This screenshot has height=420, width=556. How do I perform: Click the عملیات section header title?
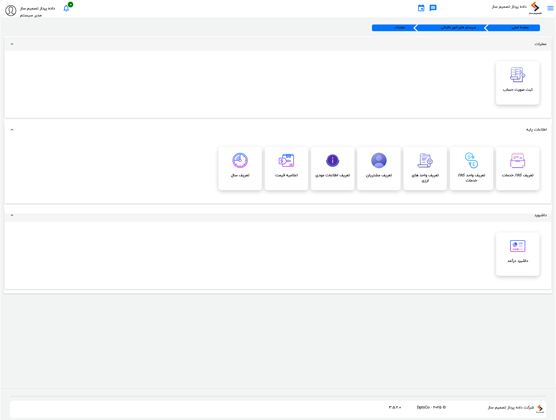point(540,44)
